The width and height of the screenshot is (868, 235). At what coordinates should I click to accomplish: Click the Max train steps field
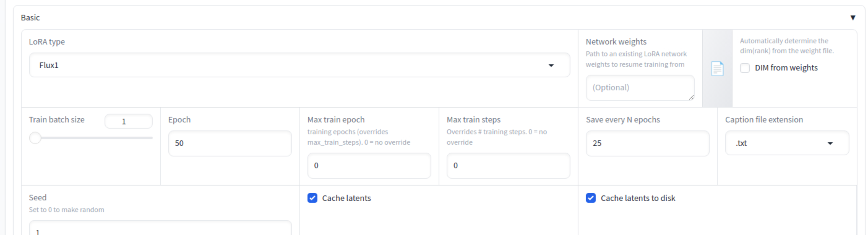point(508,166)
